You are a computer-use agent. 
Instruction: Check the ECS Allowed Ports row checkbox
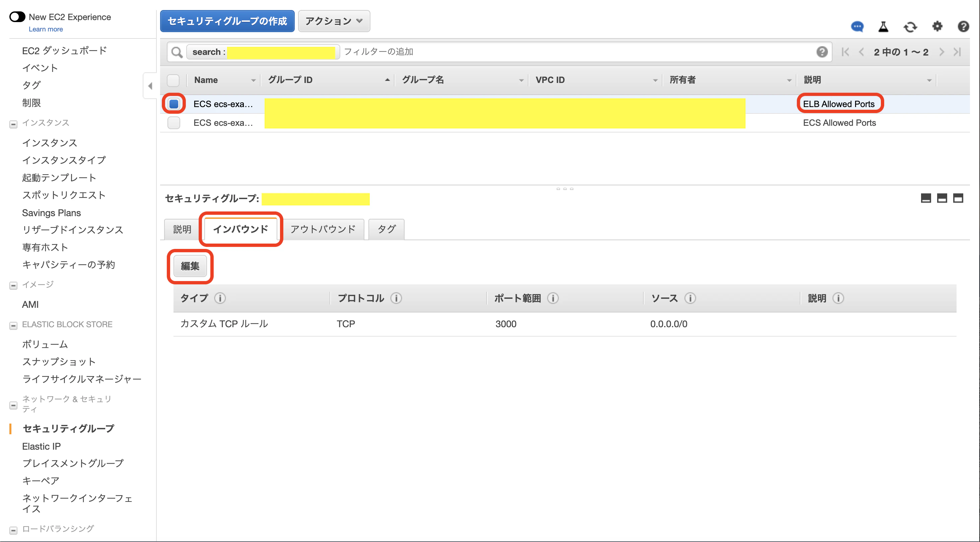pyautogui.click(x=173, y=123)
